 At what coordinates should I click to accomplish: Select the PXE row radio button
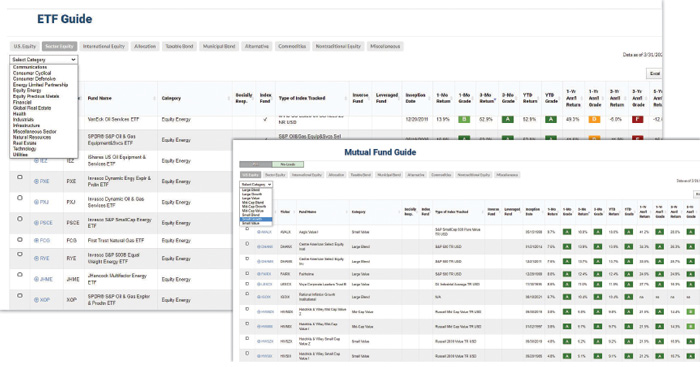(x=20, y=177)
